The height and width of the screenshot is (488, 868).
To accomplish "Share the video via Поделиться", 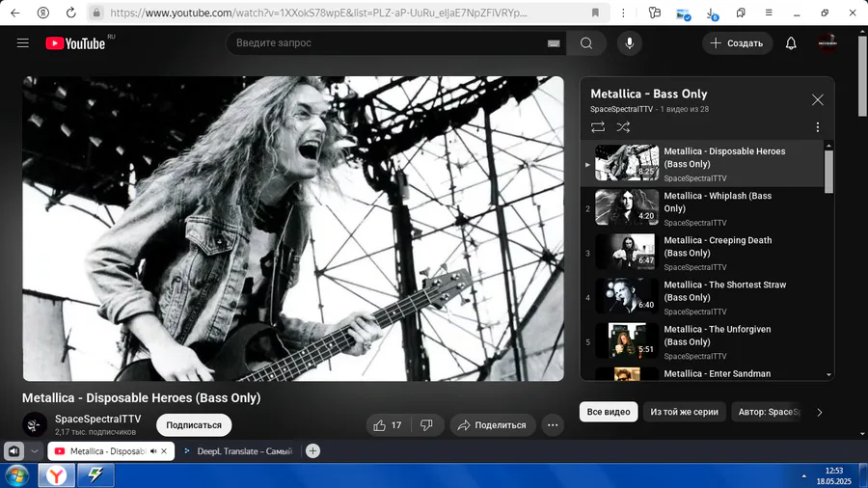I will [492, 425].
